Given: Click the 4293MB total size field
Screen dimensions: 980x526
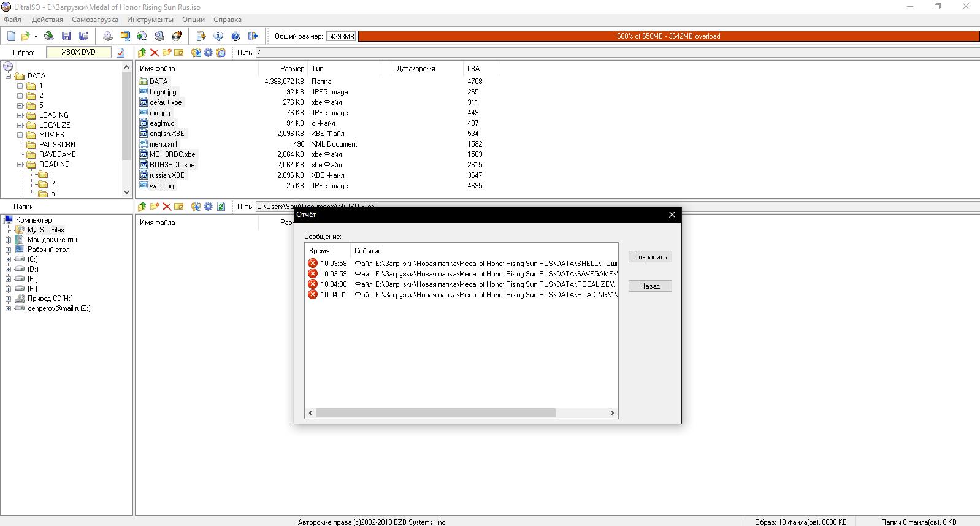Looking at the screenshot, I should coord(342,37).
